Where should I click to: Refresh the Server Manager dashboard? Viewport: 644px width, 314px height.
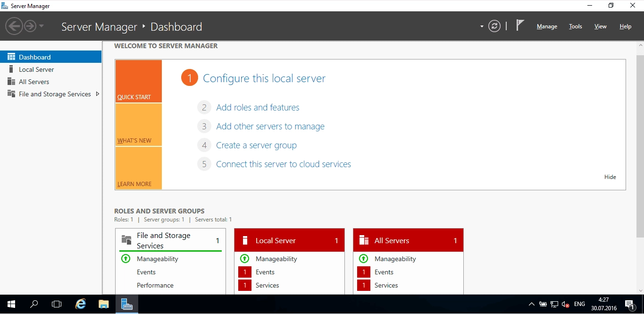[494, 26]
